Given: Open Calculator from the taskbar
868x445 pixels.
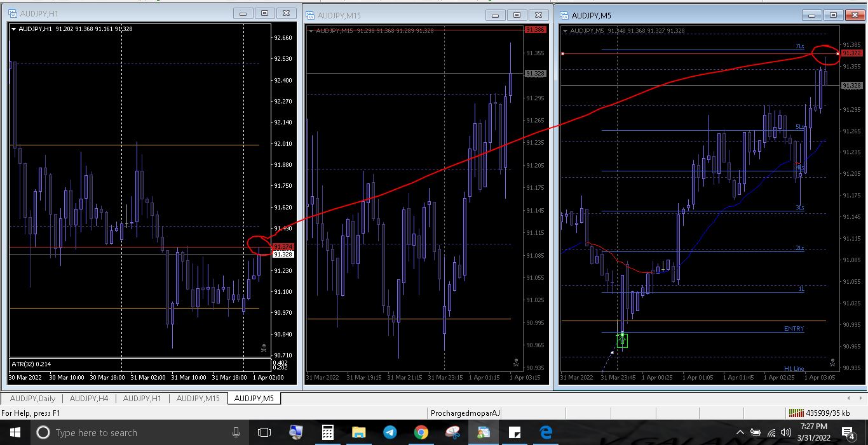Looking at the screenshot, I should click(x=328, y=432).
